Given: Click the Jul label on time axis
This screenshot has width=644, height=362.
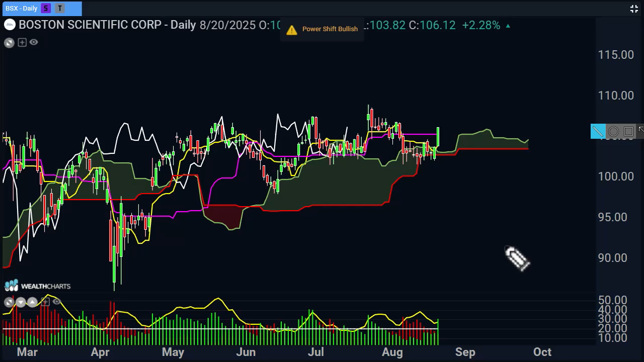Looking at the screenshot, I should 316,352.
